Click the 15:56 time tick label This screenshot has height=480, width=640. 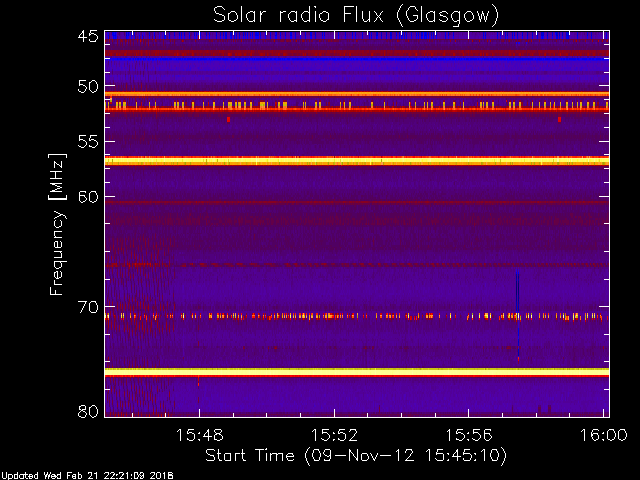coord(469,435)
